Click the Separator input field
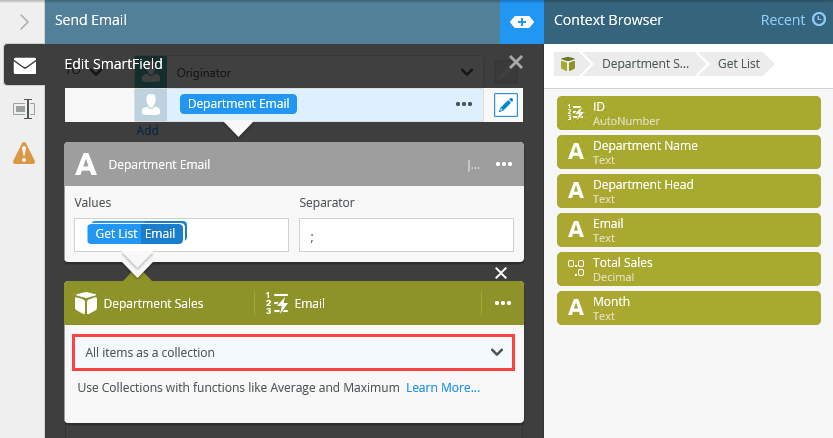This screenshot has width=833, height=438. [406, 235]
